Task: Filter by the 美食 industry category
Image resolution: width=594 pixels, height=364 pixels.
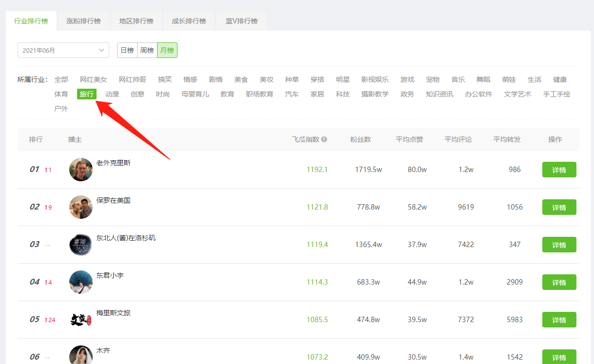Action: pos(241,79)
